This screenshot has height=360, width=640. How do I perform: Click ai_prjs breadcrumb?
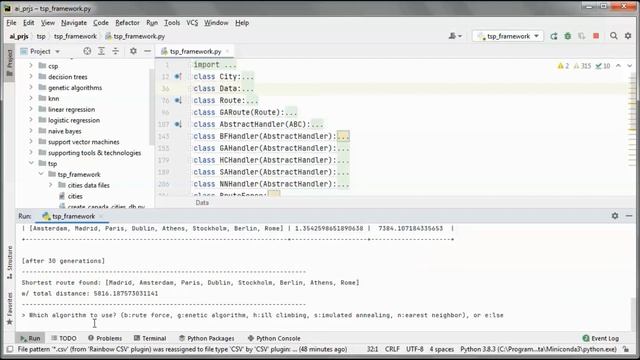[x=19, y=36]
